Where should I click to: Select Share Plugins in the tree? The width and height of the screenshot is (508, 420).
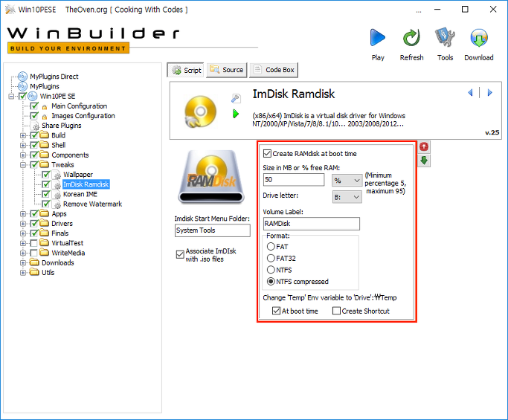click(61, 126)
